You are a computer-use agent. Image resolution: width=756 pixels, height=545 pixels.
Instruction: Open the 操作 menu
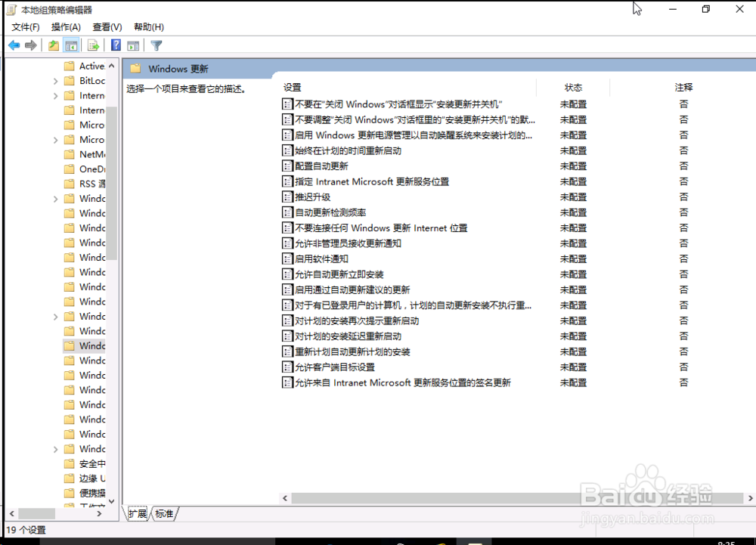pos(66,26)
